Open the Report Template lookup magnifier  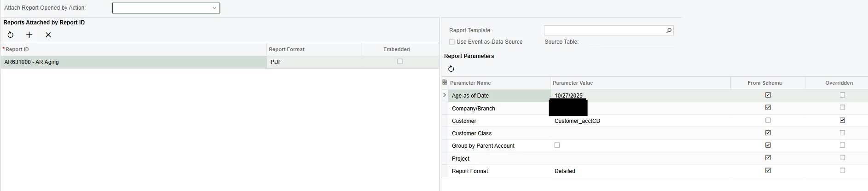tap(669, 30)
